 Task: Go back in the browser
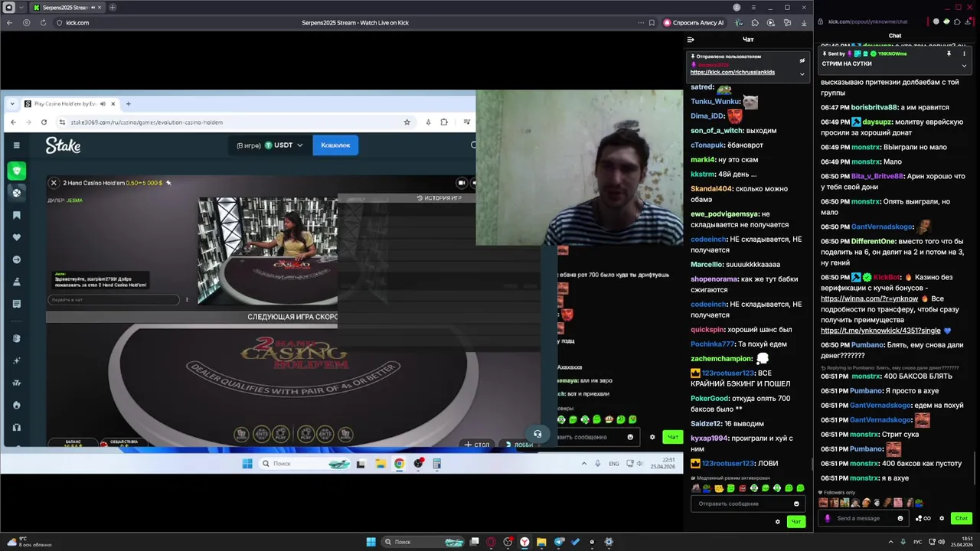[x=10, y=23]
